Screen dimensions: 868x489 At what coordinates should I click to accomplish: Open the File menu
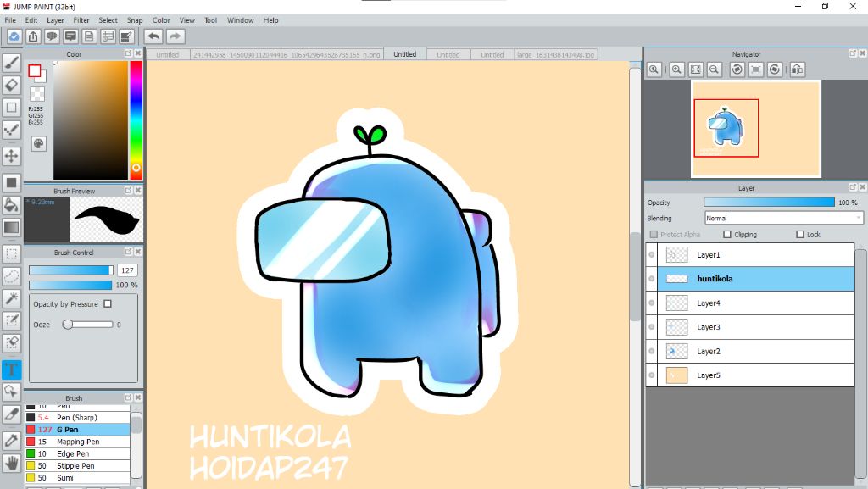click(x=10, y=19)
